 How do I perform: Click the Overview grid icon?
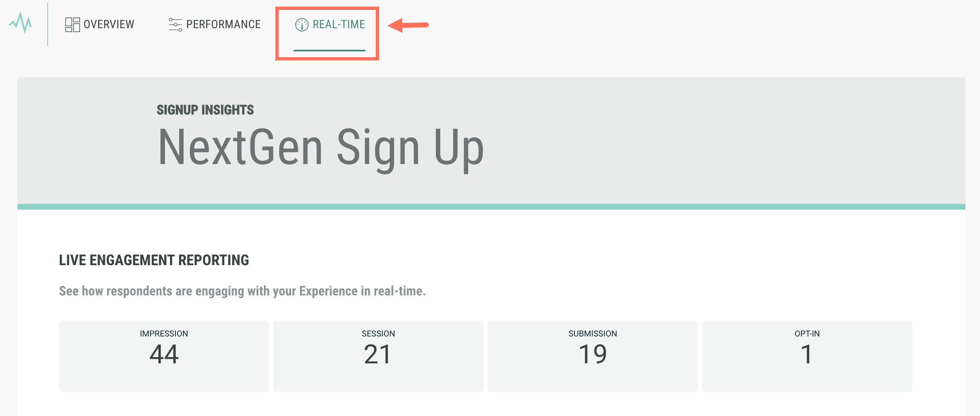[72, 24]
